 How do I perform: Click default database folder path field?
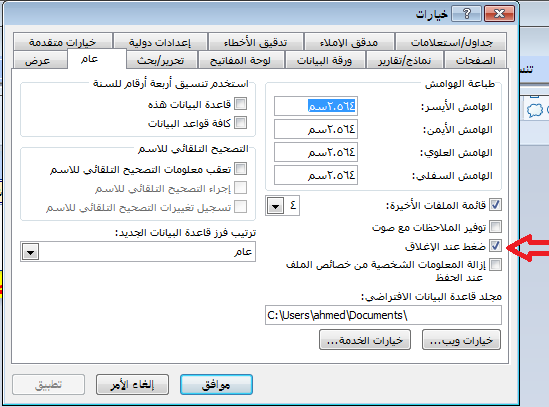tap(383, 315)
